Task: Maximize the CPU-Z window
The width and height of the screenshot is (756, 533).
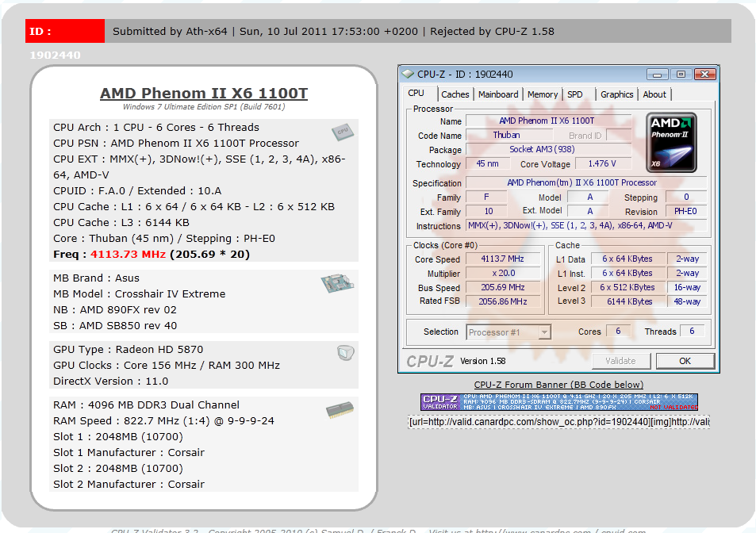Action: 681,75
